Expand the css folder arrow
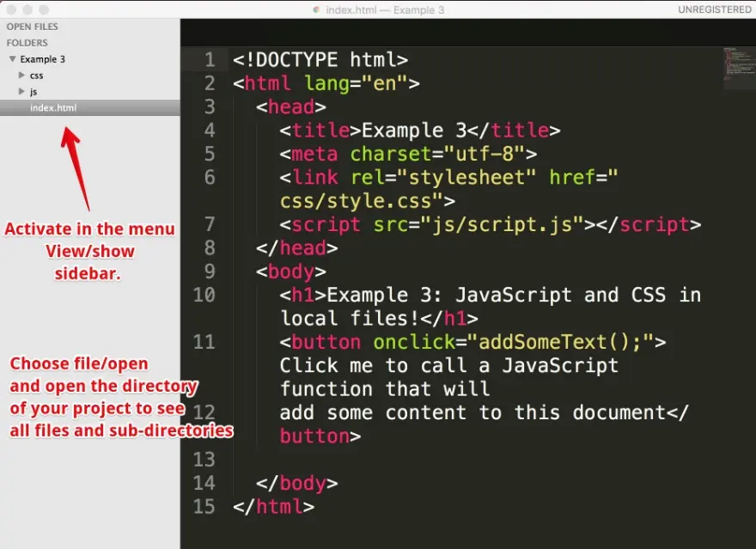This screenshot has width=756, height=549. pyautogui.click(x=21, y=76)
